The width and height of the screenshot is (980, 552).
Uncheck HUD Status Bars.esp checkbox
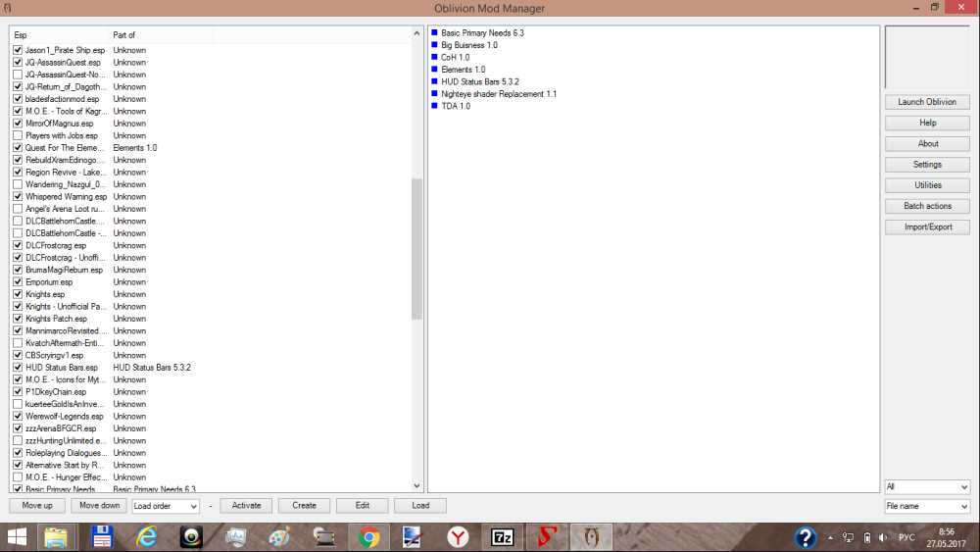(x=18, y=367)
